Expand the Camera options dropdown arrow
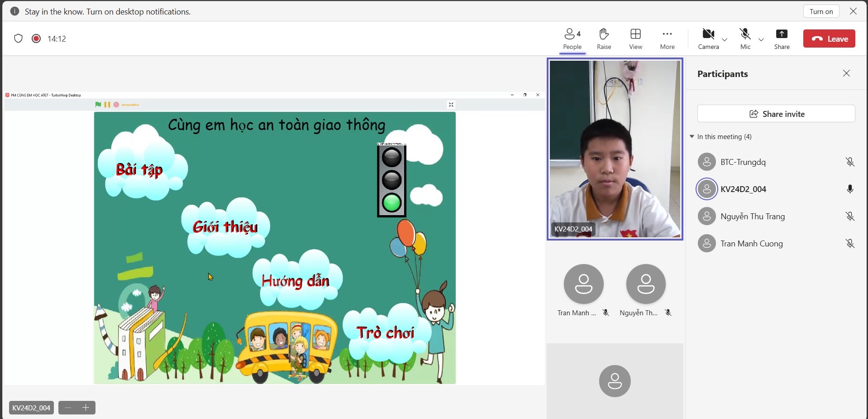This screenshot has width=868, height=419. point(725,39)
